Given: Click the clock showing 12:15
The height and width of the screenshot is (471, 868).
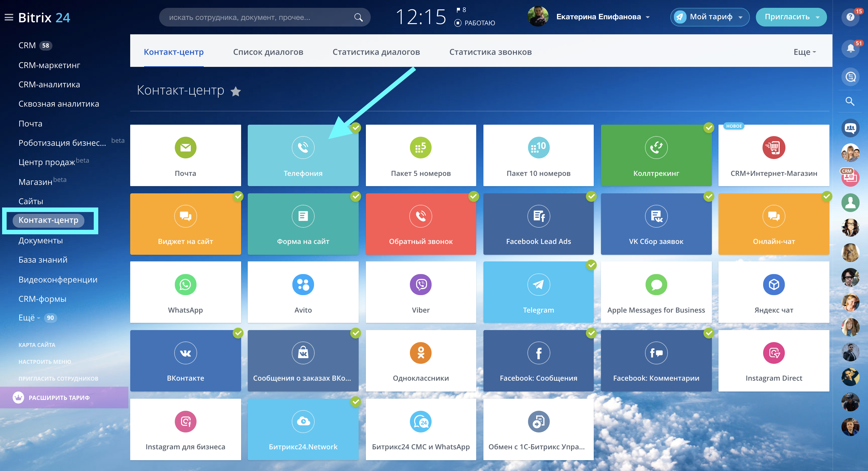Looking at the screenshot, I should click(421, 17).
